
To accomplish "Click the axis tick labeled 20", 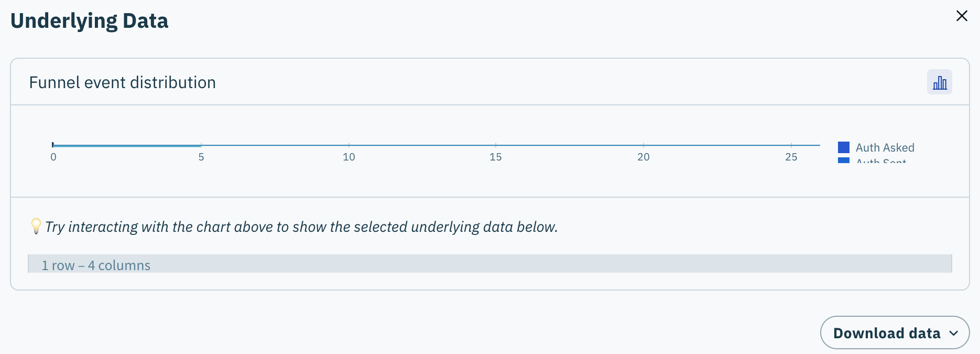I will [644, 157].
